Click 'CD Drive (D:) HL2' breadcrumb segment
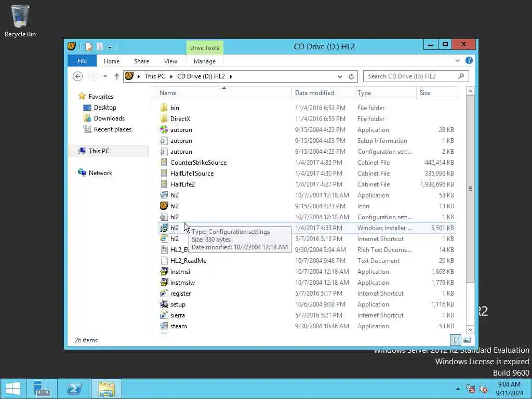 (201, 76)
